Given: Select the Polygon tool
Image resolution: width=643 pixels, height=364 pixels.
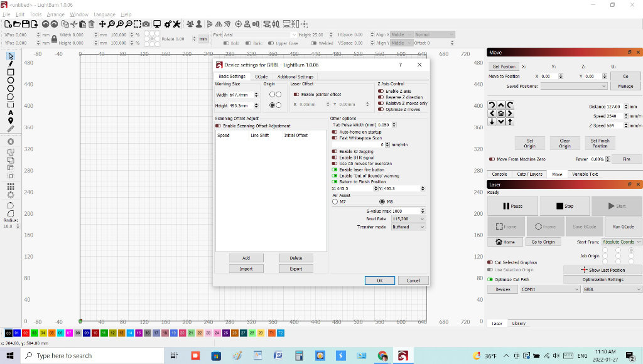Looking at the screenshot, I should [11, 88].
